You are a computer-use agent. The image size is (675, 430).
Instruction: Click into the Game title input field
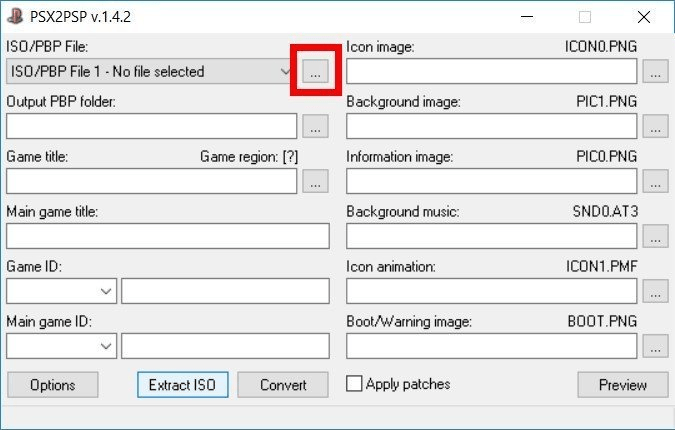click(x=152, y=181)
